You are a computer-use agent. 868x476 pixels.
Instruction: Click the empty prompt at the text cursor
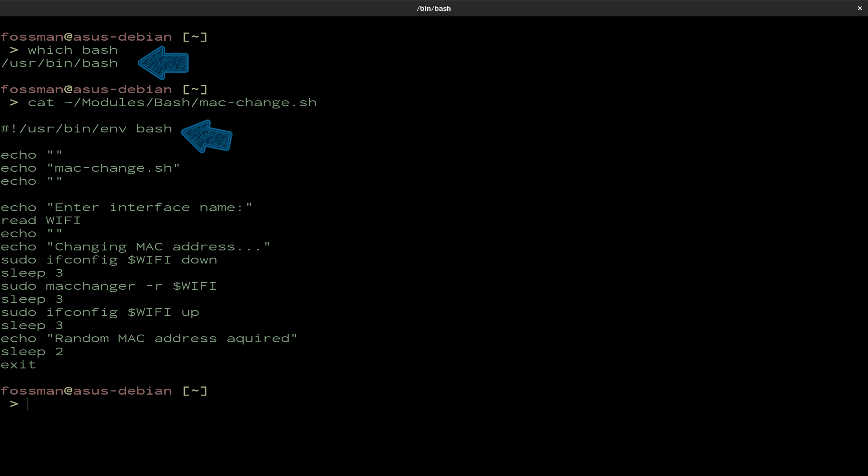(28, 404)
